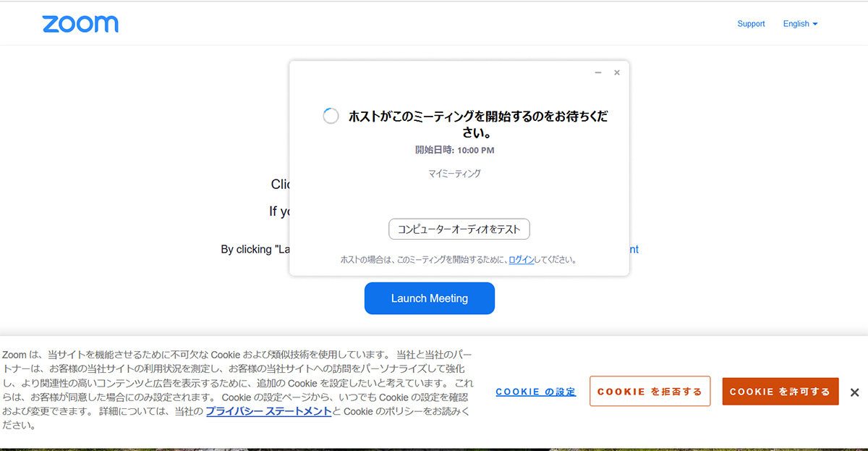Open the COOKIE の設定 link
This screenshot has width=868, height=451.
(536, 392)
